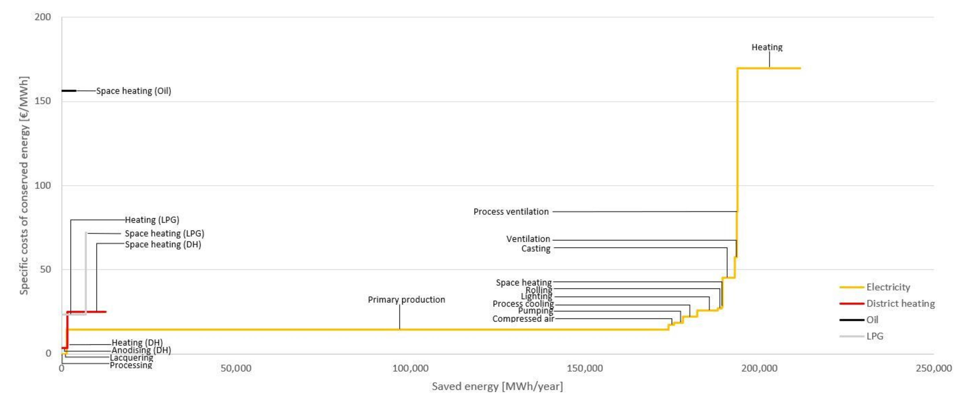Select the 200 y-axis tick label

tap(43, 17)
